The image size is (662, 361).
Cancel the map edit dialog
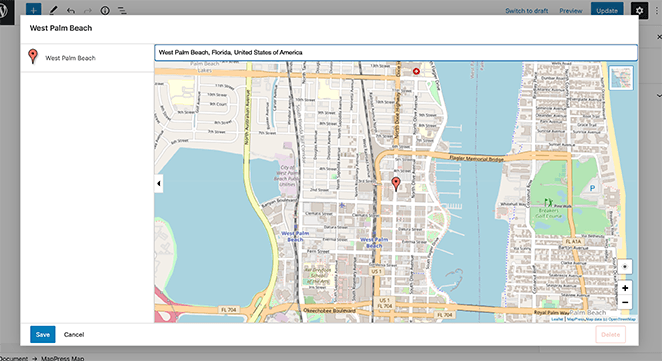pyautogui.click(x=74, y=334)
